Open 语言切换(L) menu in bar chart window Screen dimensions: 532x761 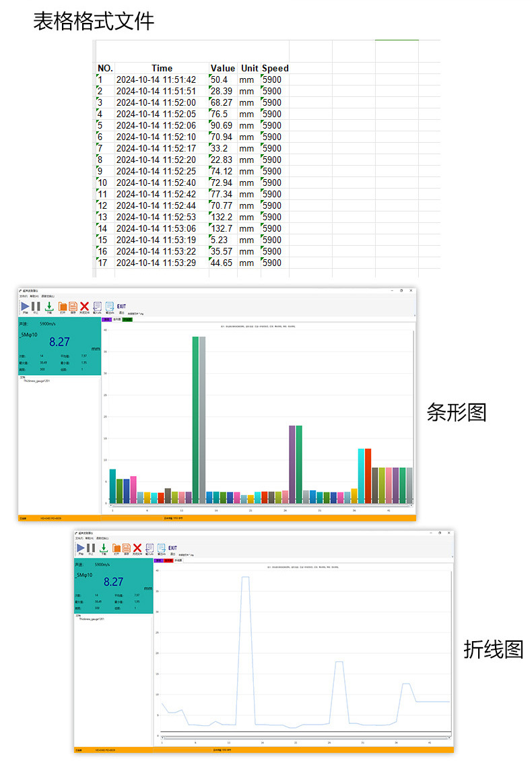click(48, 296)
